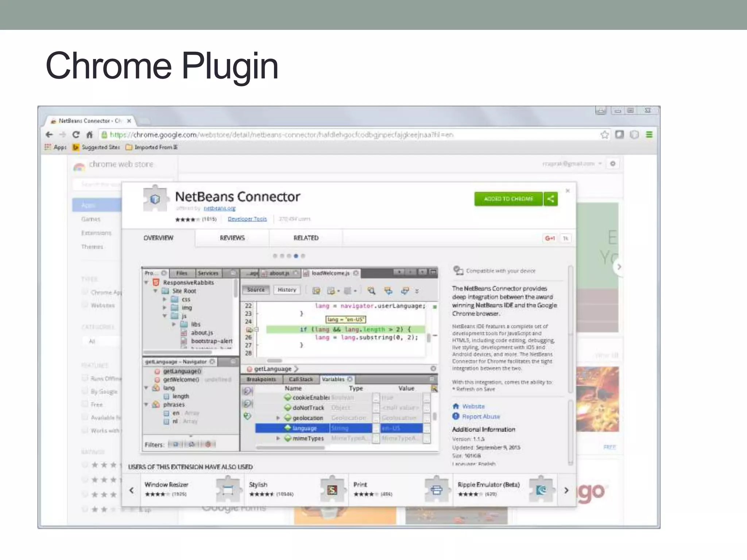This screenshot has height=560, width=747.
Task: Go back in Chrome browser
Action: (x=49, y=135)
